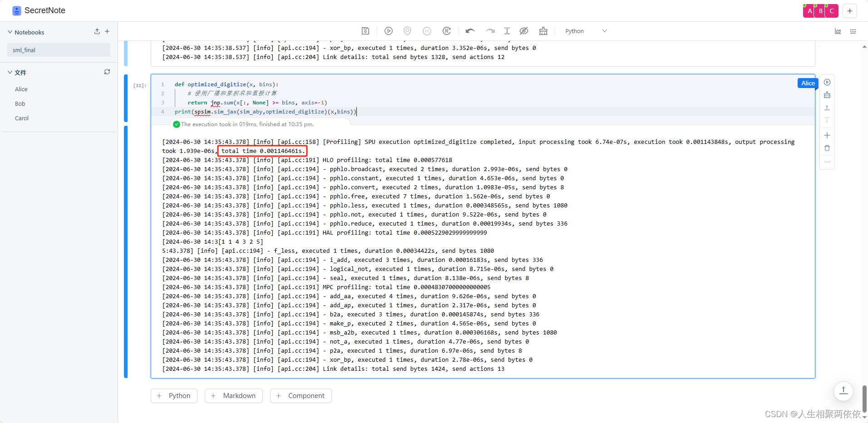Select the Alice file node
868x423 pixels.
21,89
